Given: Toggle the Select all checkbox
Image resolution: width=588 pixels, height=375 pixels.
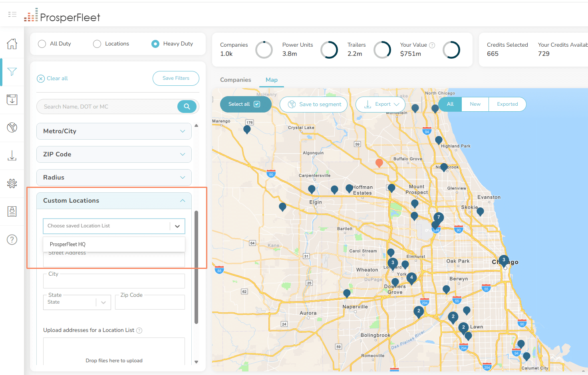Looking at the screenshot, I should pyautogui.click(x=257, y=104).
